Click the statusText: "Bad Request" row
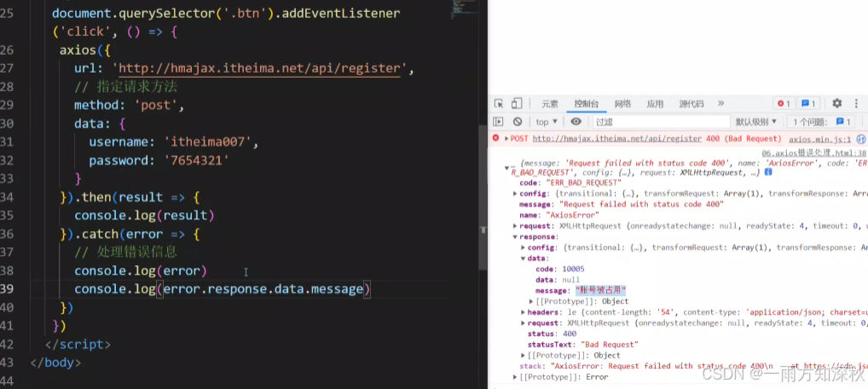The image size is (868, 389). [x=583, y=345]
